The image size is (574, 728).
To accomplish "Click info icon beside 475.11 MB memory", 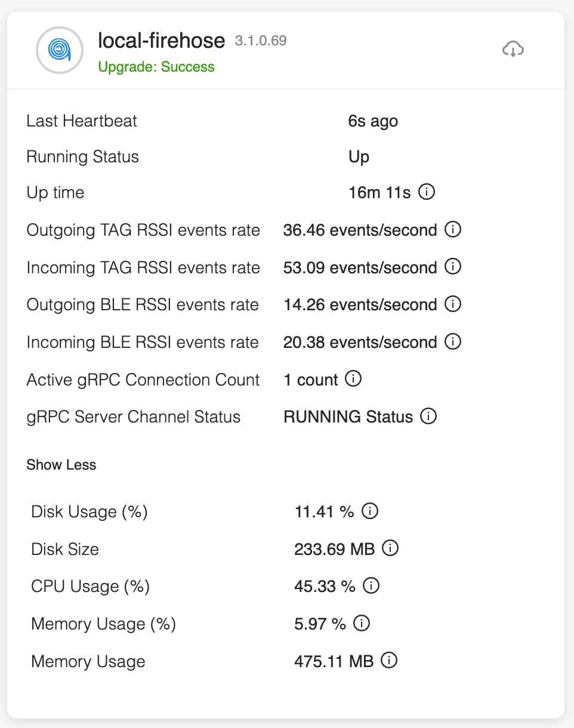I will [389, 660].
